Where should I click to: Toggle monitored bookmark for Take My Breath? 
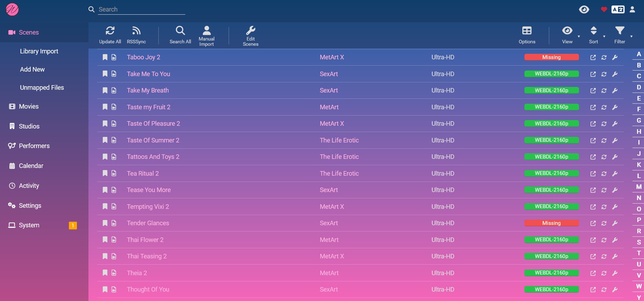pos(105,90)
